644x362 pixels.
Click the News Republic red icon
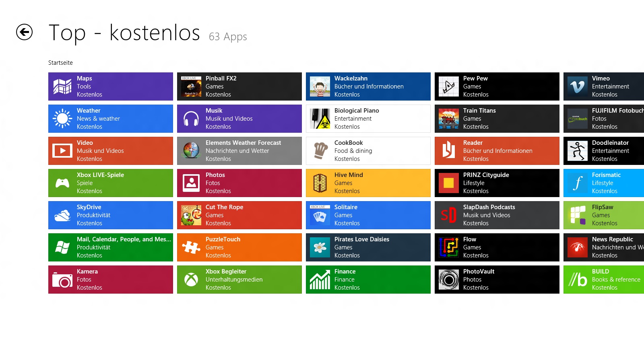pos(578,247)
